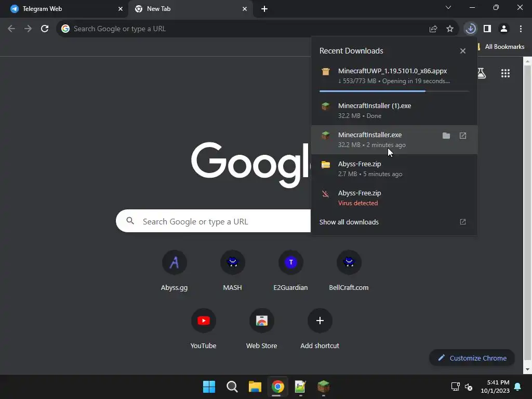The width and height of the screenshot is (532, 399).
Task: Close the Telegram Web tab
Action: (121, 9)
